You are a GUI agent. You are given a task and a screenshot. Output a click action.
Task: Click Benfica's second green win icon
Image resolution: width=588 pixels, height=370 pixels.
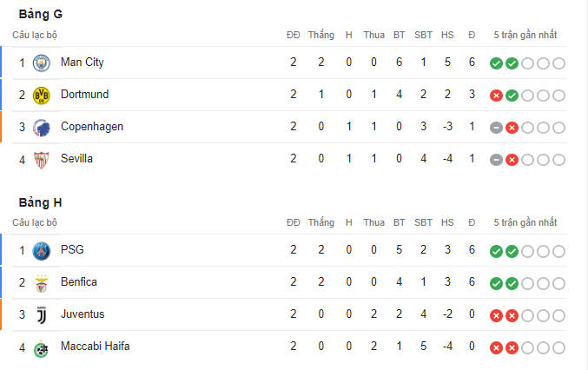tap(512, 283)
